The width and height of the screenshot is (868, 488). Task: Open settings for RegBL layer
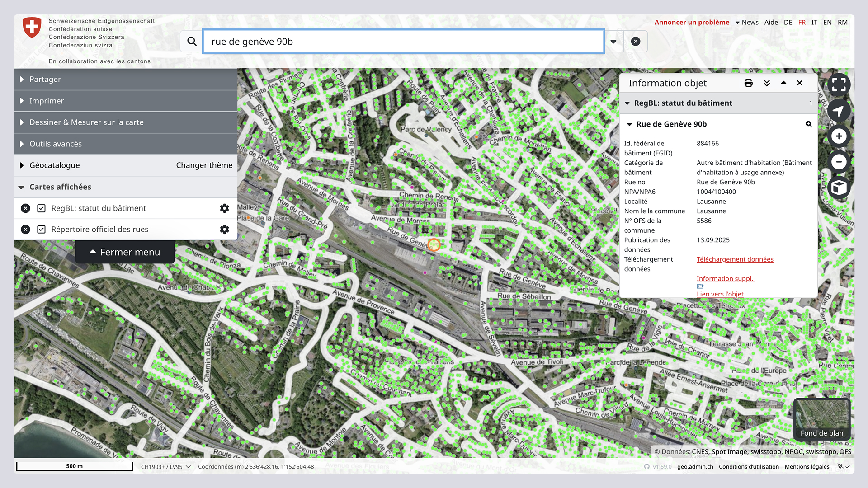coord(224,208)
